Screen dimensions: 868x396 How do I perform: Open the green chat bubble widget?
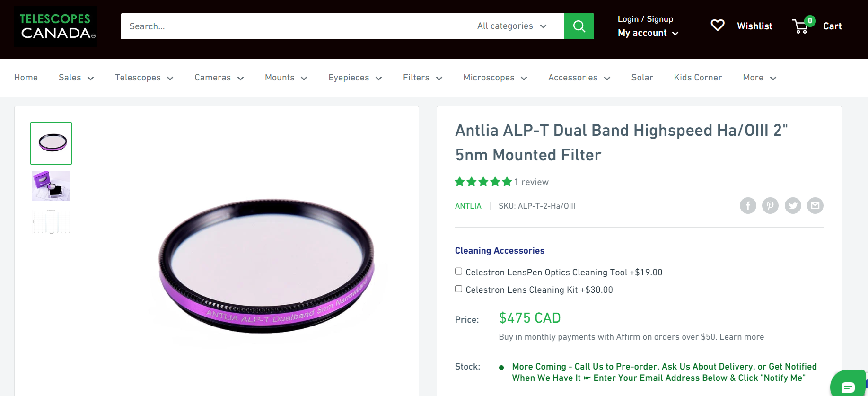point(848,386)
